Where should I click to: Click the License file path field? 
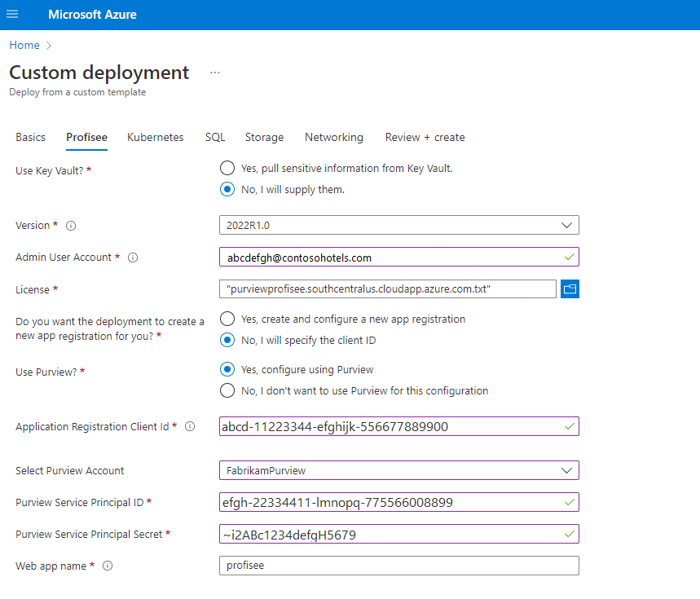388,289
